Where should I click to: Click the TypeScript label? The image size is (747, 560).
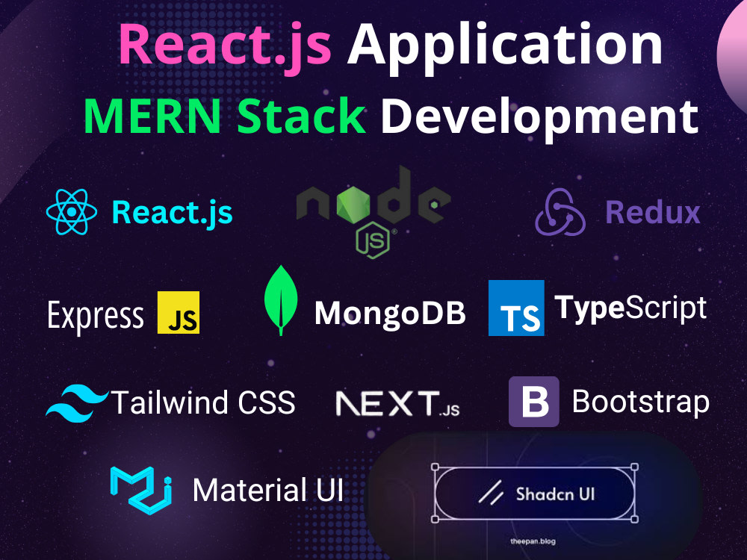[x=630, y=308]
